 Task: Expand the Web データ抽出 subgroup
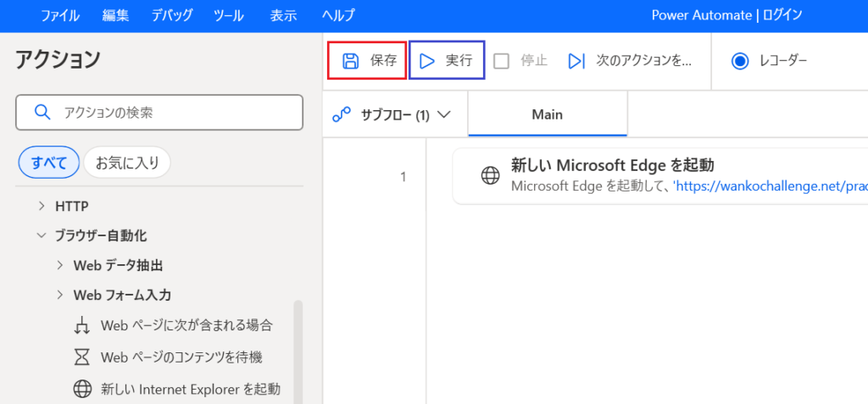point(60,266)
